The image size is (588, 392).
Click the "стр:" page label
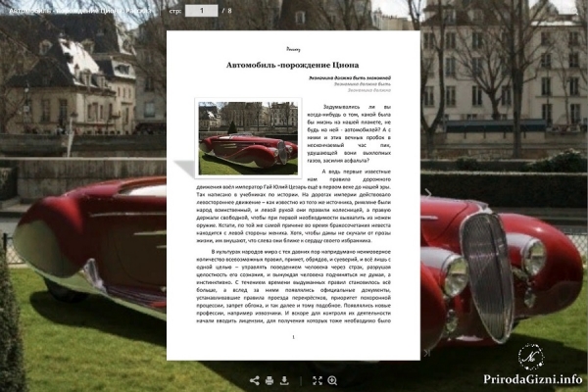tap(175, 11)
